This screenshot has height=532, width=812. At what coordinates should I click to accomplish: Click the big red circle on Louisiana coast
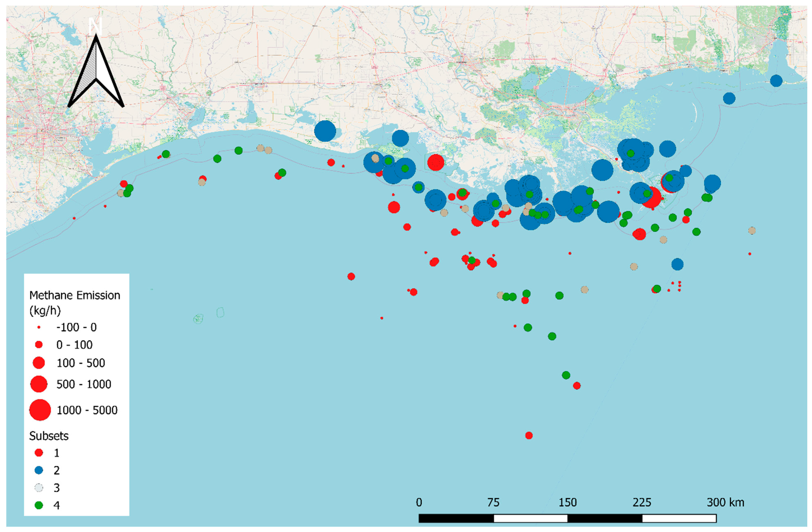click(x=436, y=162)
